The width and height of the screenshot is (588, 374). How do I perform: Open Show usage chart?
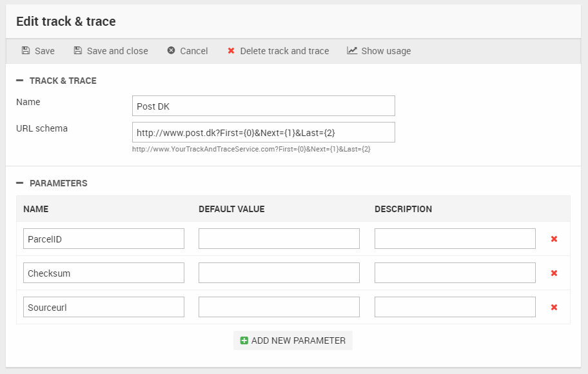click(379, 51)
